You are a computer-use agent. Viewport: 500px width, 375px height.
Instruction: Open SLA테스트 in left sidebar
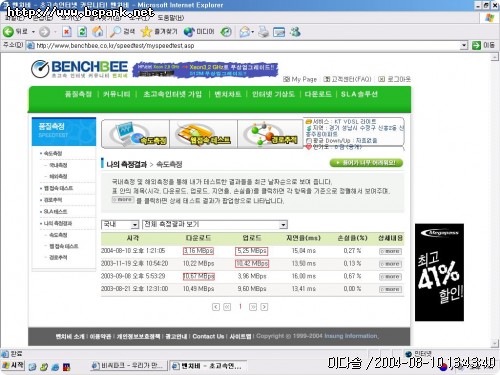55,211
